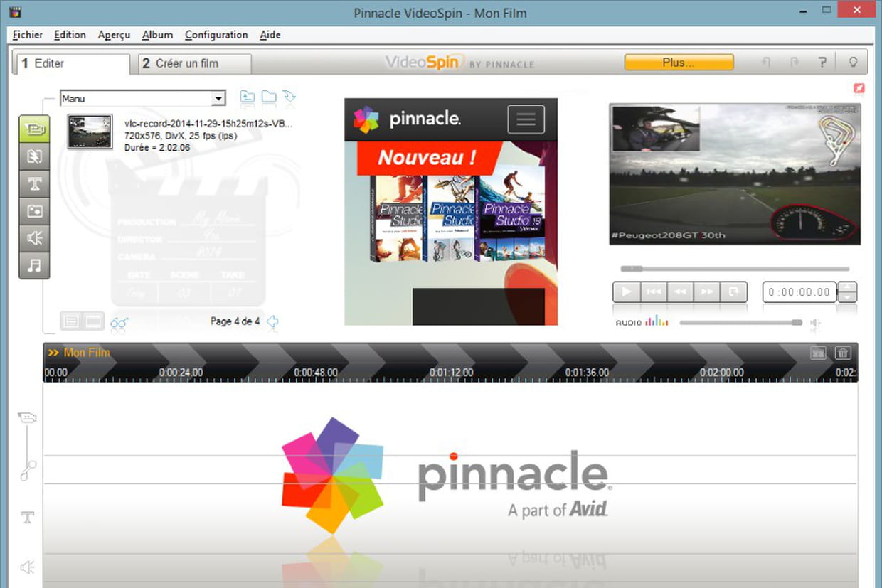Decrease timecode with the down stepper
The image size is (882, 588).
pyautogui.click(x=848, y=297)
